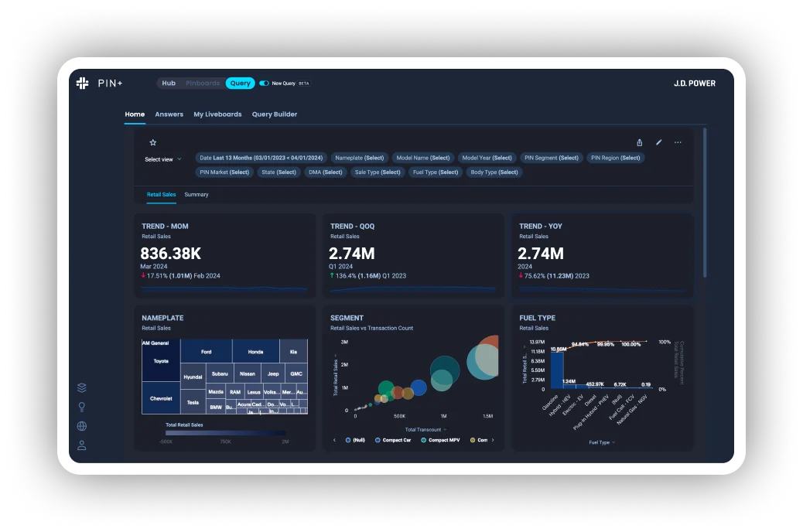Switch to the My Liveboards tab
This screenshot has width=803, height=532.
(x=217, y=114)
